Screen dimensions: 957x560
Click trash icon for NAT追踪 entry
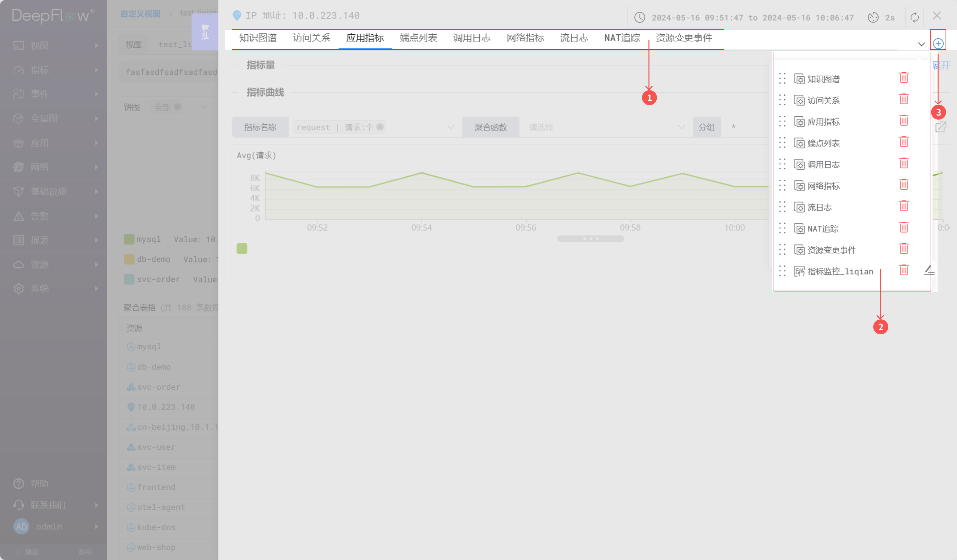coord(903,228)
